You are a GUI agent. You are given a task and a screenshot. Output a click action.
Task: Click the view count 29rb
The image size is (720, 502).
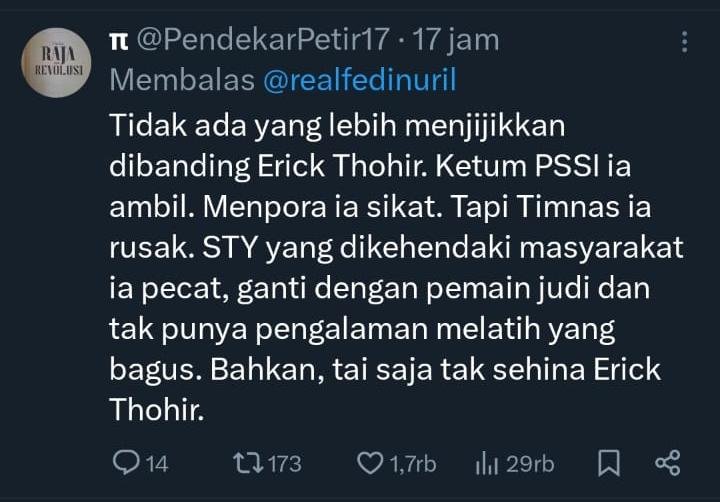(x=530, y=464)
